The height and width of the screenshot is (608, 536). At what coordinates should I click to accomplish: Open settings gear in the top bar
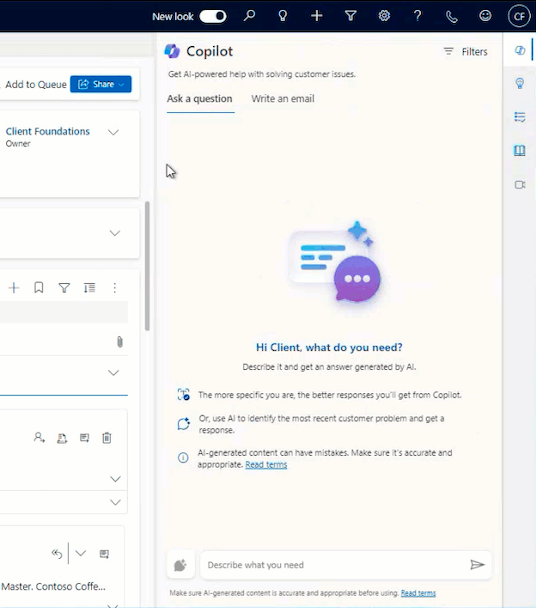tap(384, 16)
